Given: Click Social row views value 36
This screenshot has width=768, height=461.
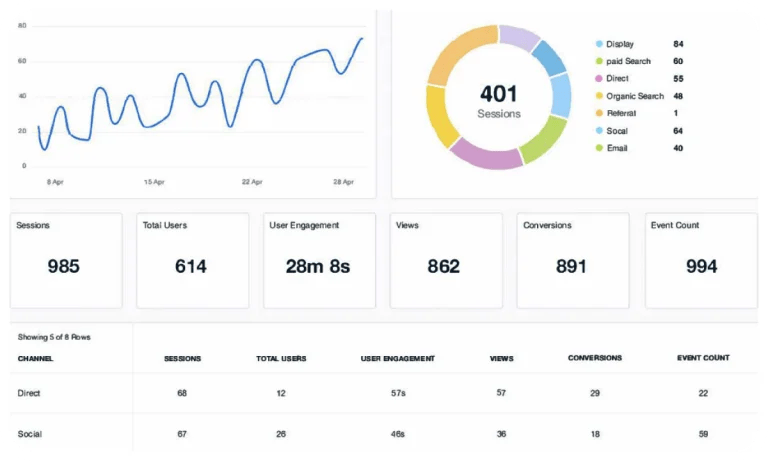Looking at the screenshot, I should 502,434.
